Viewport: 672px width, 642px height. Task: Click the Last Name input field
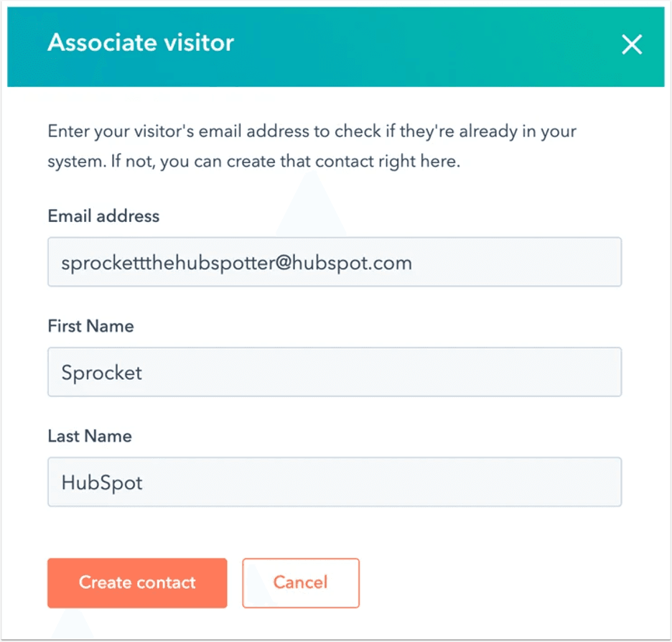[x=334, y=482]
